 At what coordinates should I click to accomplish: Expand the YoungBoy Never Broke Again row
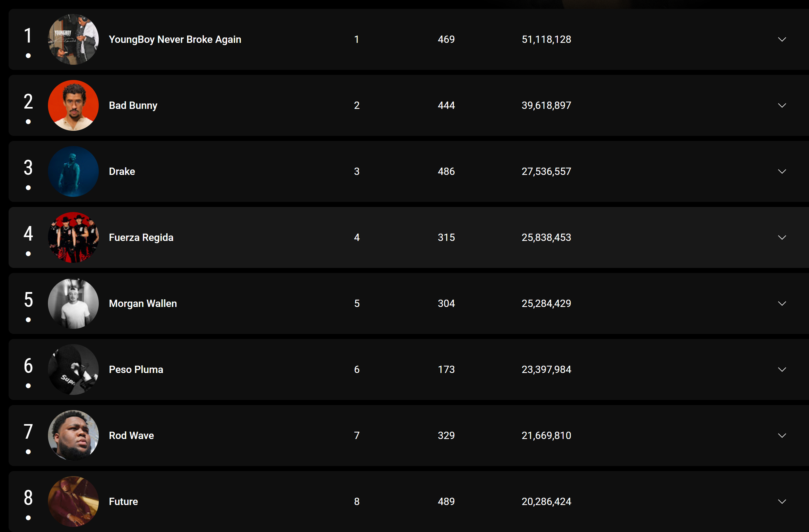coord(782,39)
